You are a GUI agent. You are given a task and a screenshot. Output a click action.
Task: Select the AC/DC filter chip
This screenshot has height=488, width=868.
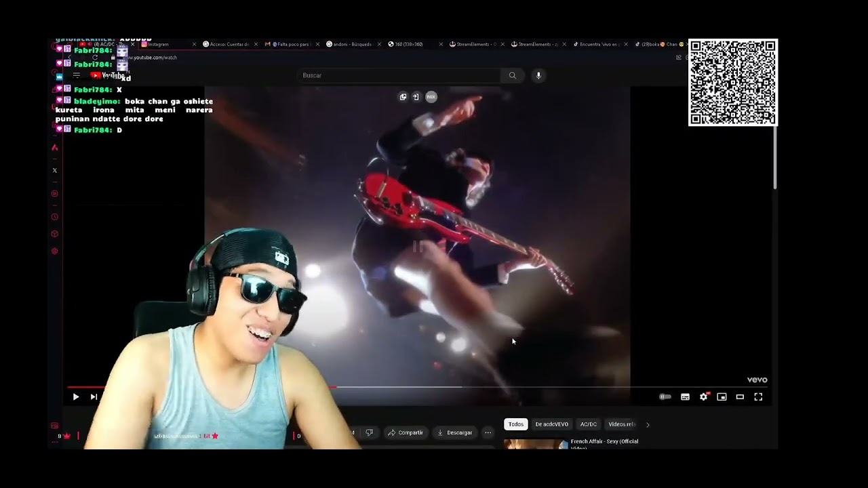pyautogui.click(x=589, y=424)
